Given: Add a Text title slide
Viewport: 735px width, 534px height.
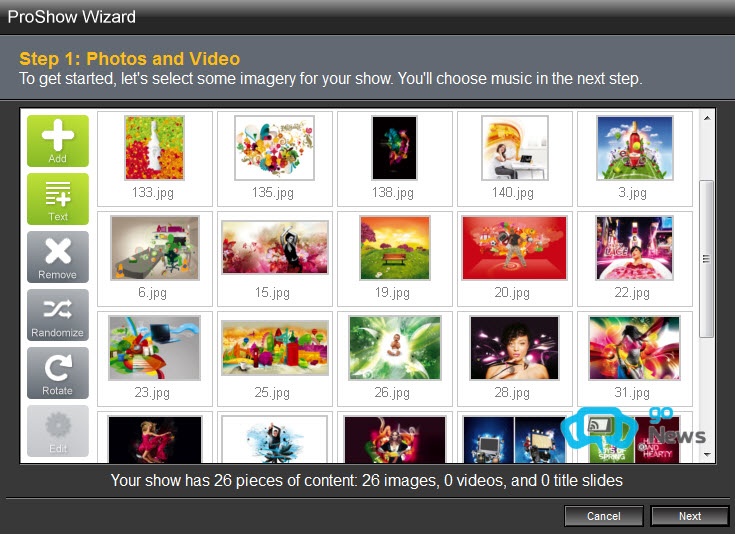Looking at the screenshot, I should pyautogui.click(x=58, y=199).
